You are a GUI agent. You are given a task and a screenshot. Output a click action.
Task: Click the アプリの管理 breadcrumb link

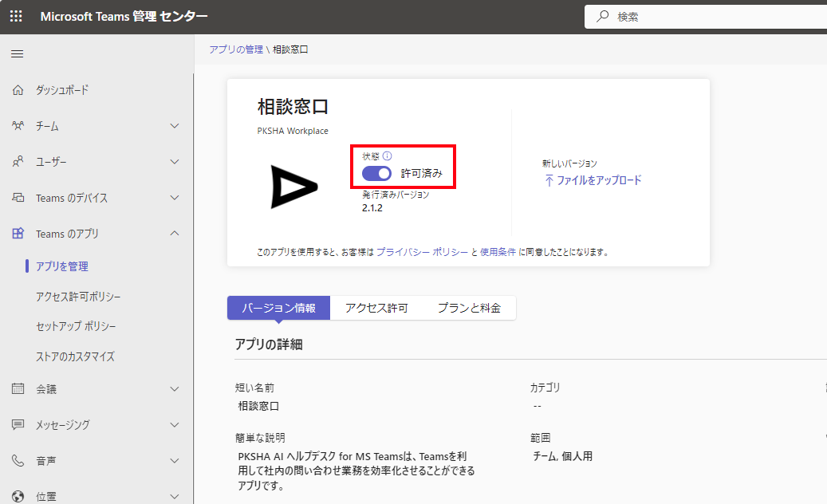tap(236, 49)
